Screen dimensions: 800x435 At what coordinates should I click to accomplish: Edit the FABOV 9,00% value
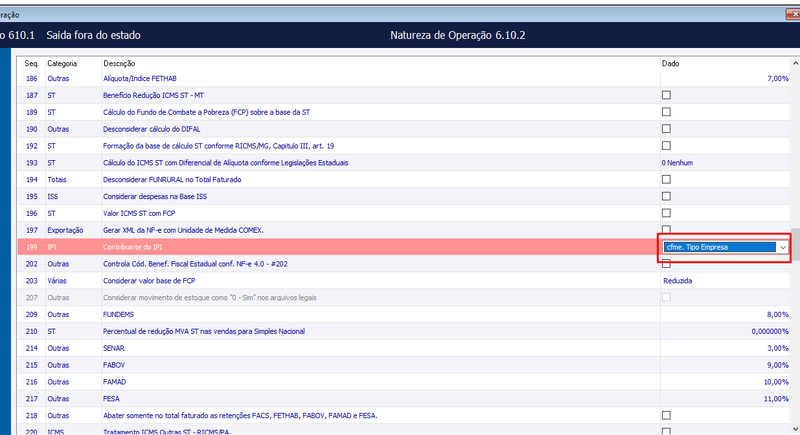[x=778, y=365]
